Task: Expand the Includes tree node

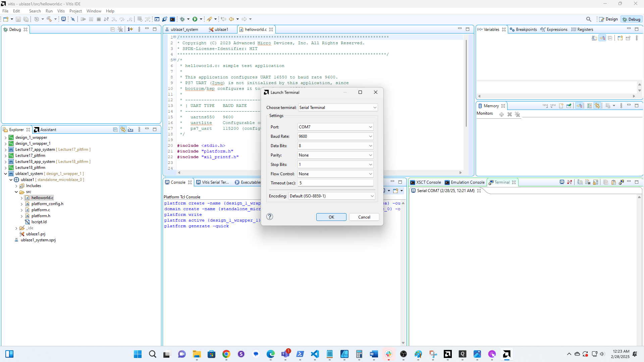Action: 16,186
